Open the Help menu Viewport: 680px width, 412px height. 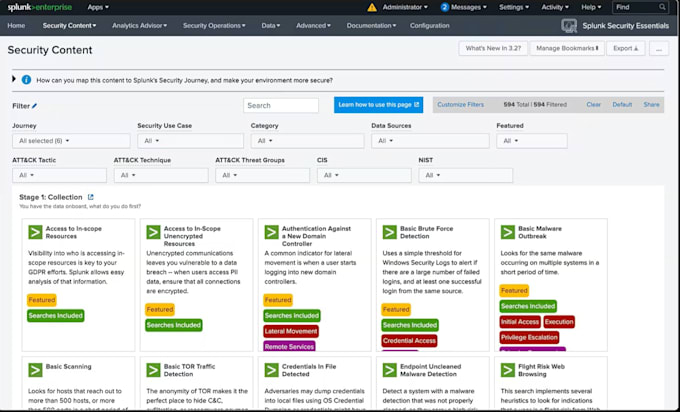click(x=591, y=7)
